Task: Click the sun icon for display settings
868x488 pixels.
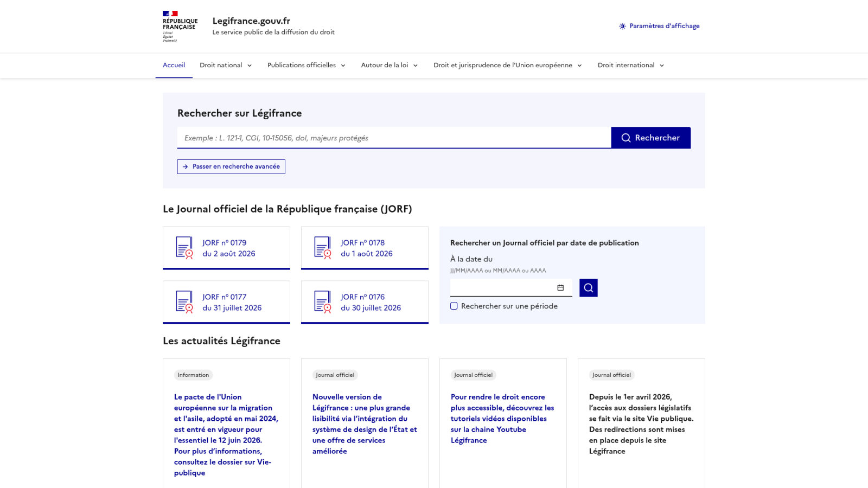Action: click(622, 26)
